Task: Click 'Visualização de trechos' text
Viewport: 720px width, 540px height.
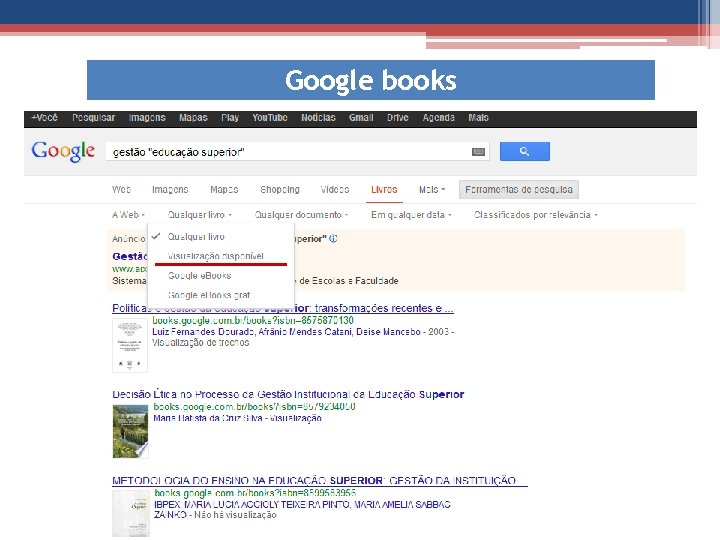Action: [201, 343]
